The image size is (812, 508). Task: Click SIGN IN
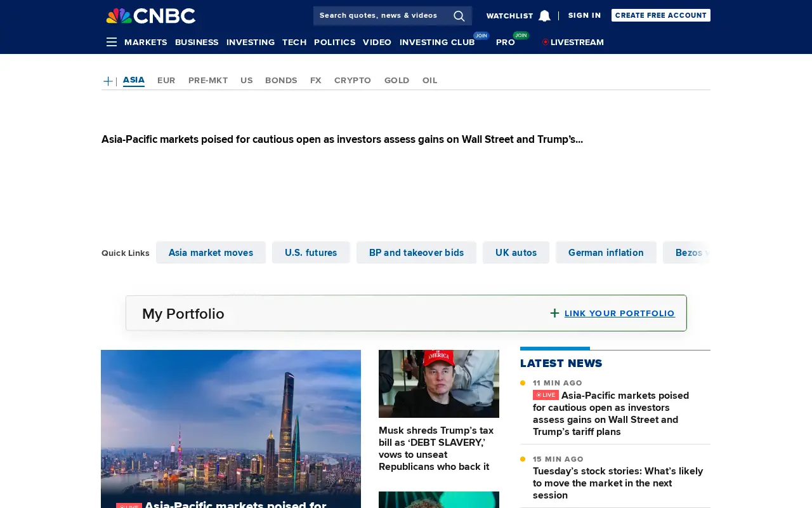click(x=584, y=15)
